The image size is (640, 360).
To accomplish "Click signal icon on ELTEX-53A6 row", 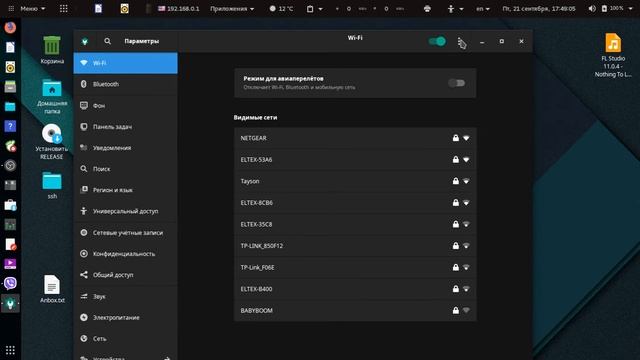I will [466, 160].
